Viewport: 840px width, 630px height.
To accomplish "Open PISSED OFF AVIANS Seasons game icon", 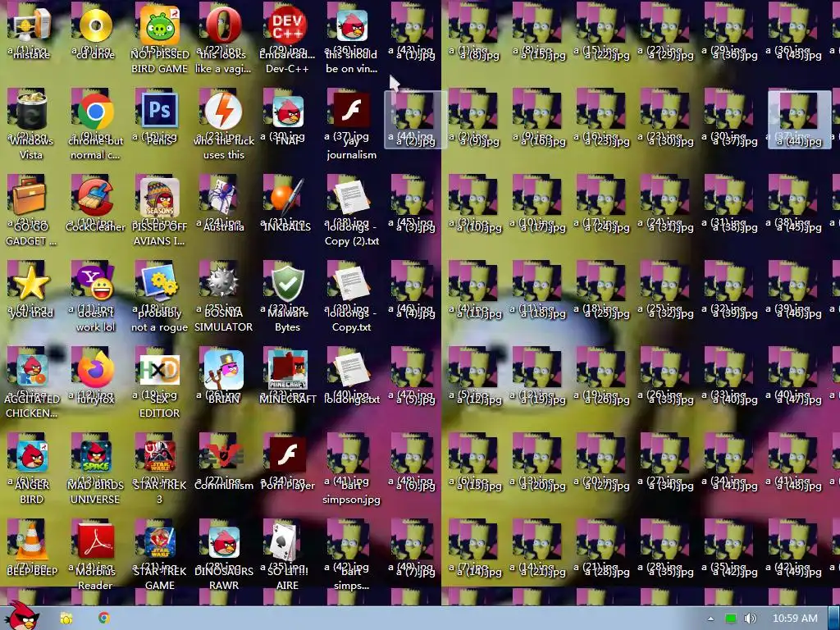I will pyautogui.click(x=160, y=197).
